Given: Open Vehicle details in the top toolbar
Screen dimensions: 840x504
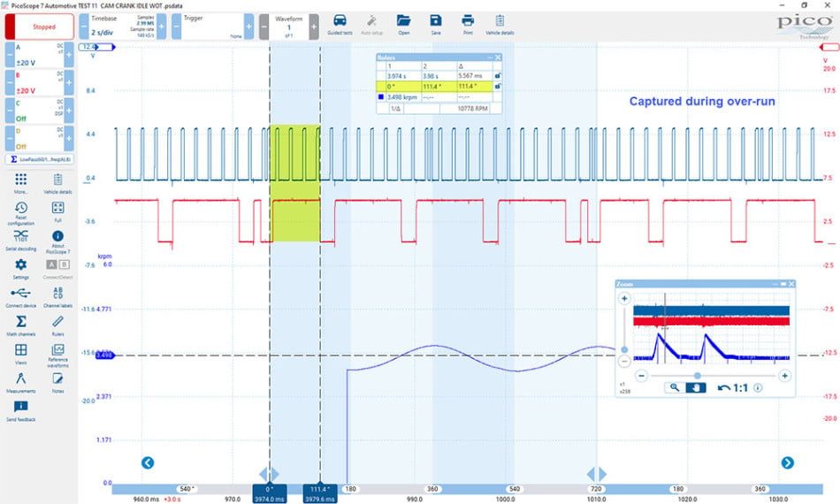Looking at the screenshot, I should pos(500,25).
